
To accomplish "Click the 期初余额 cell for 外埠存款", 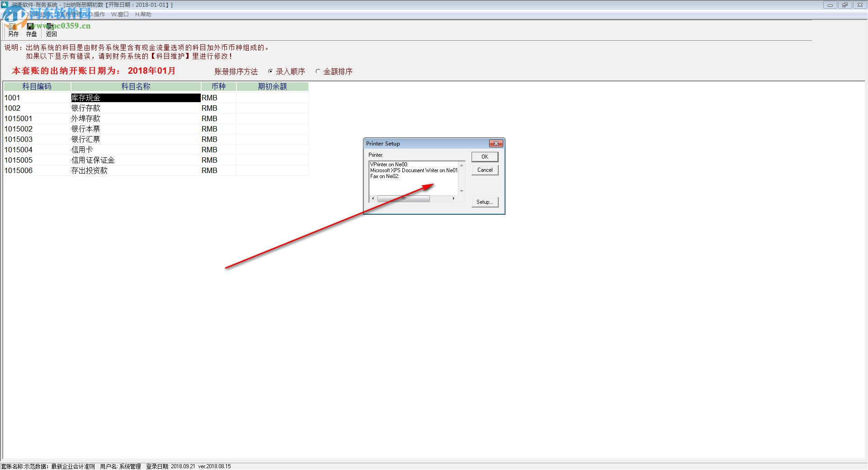I will [272, 118].
